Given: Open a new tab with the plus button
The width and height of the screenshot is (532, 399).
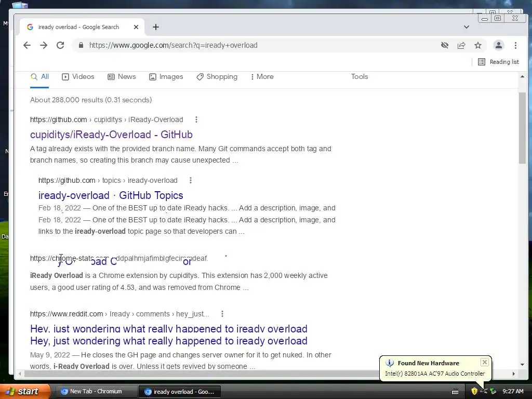Looking at the screenshot, I should 156,27.
